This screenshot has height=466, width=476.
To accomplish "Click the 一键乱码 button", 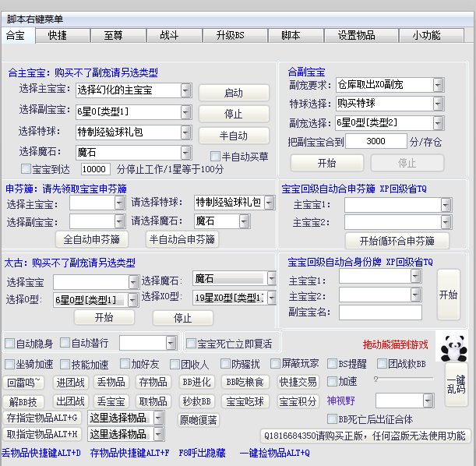I will [457, 384].
